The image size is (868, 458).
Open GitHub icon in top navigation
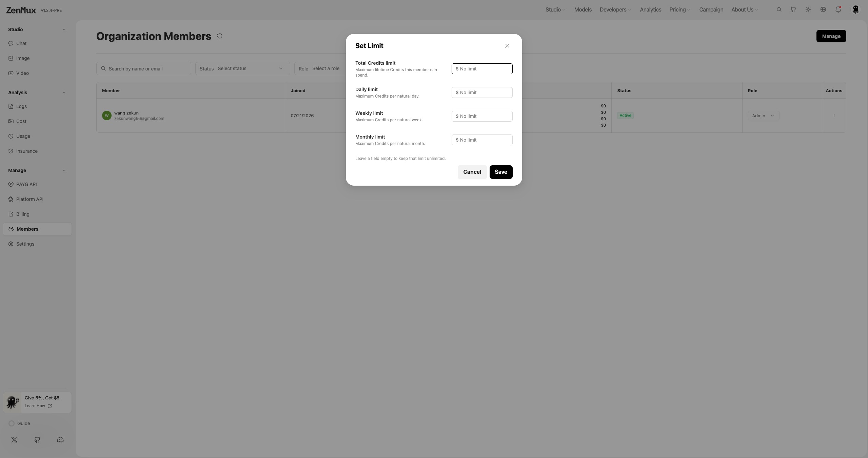tap(793, 9)
